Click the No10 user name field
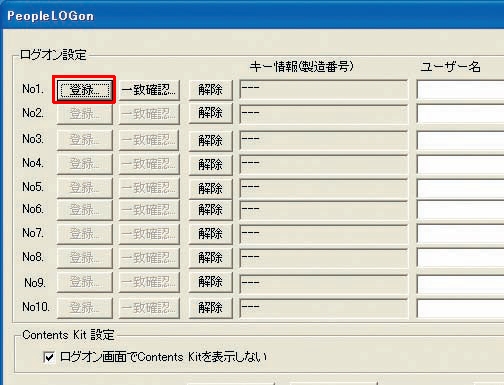Screen dimensions: 504x385 [x=460, y=308]
